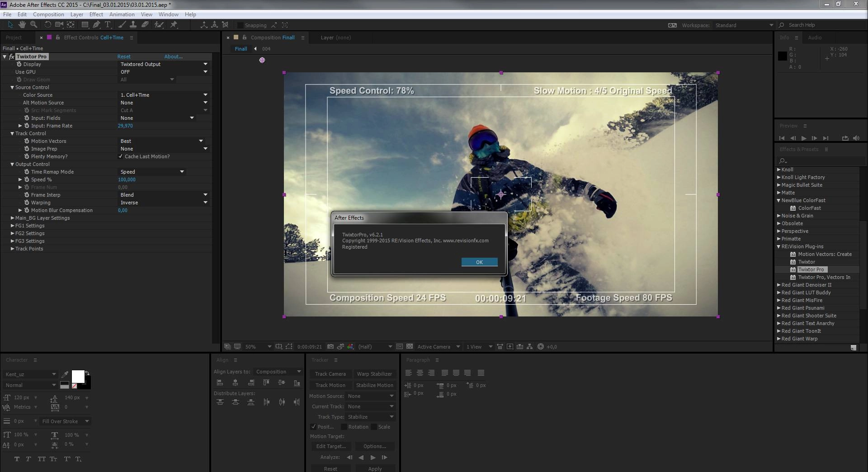Switch to the Project tab

[14, 38]
